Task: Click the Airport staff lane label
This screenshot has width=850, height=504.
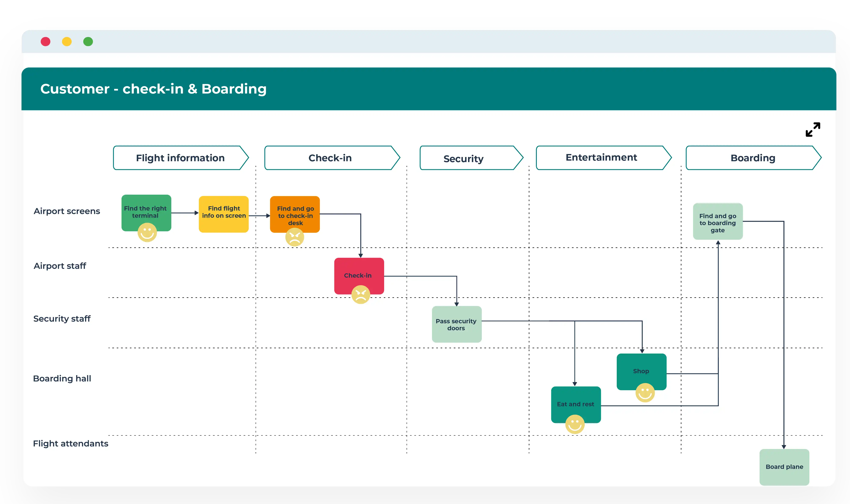Action: pyautogui.click(x=60, y=266)
